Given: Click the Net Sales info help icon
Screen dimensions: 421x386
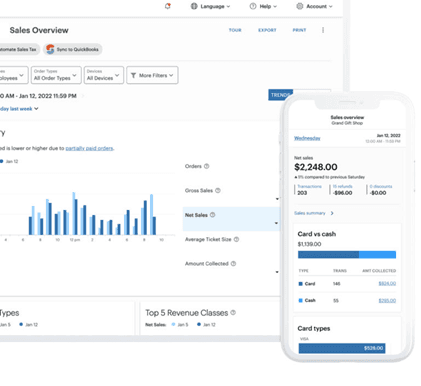Looking at the screenshot, I should 212,215.
